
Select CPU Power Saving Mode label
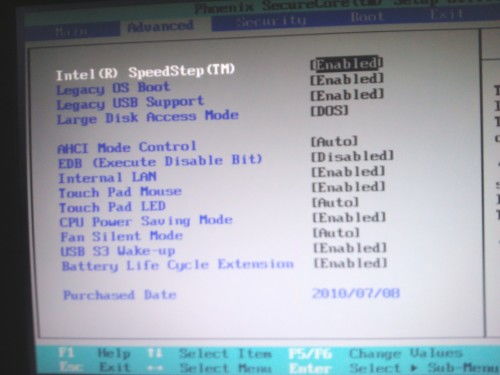[146, 221]
